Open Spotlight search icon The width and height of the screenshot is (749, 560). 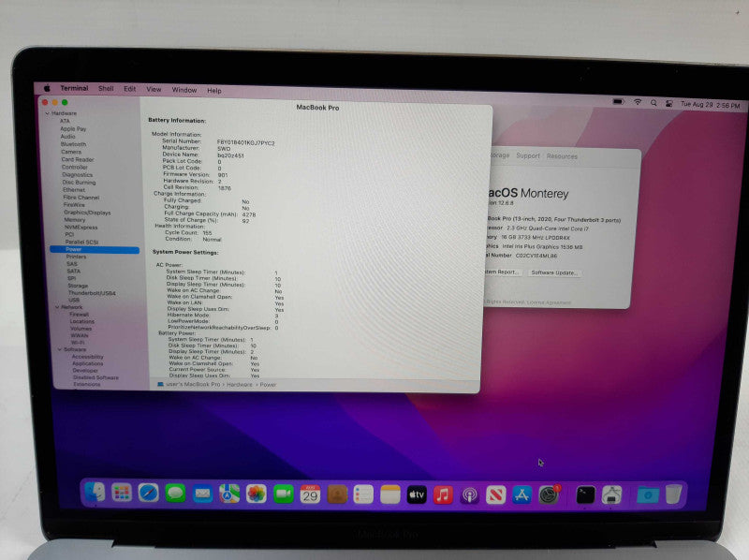[x=653, y=103]
